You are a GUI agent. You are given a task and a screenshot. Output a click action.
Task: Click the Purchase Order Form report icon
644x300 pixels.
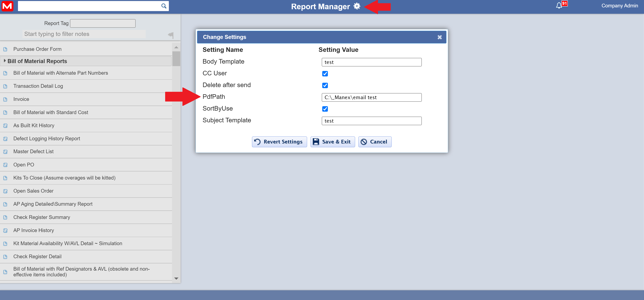click(x=5, y=49)
